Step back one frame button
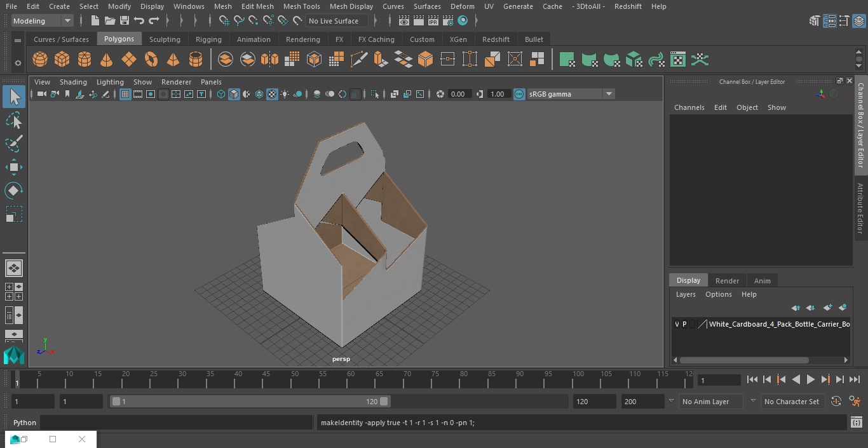 tap(766, 379)
